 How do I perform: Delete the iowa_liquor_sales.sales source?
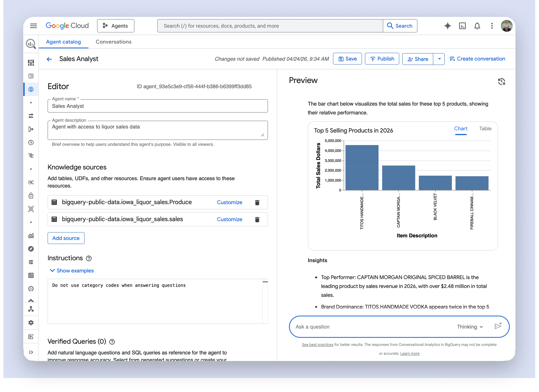257,219
